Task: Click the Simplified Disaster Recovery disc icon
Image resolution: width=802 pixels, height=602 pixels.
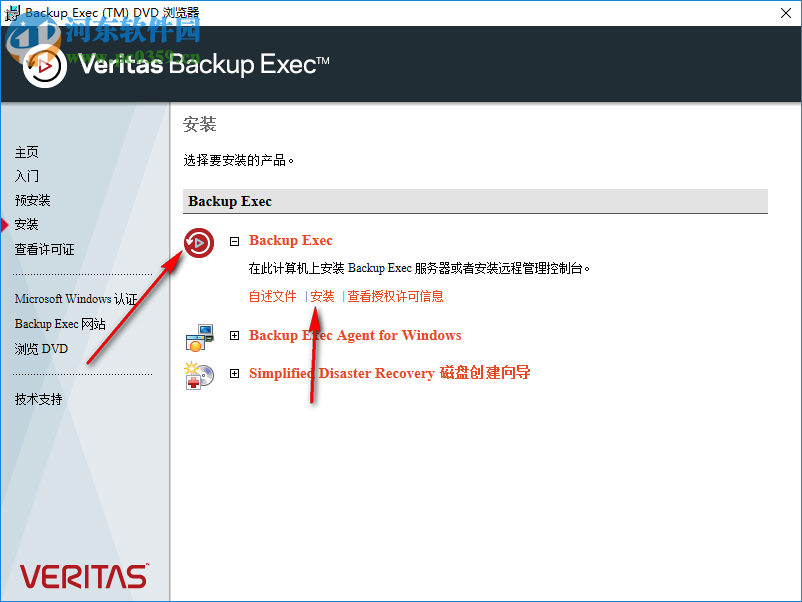Action: tap(199, 376)
